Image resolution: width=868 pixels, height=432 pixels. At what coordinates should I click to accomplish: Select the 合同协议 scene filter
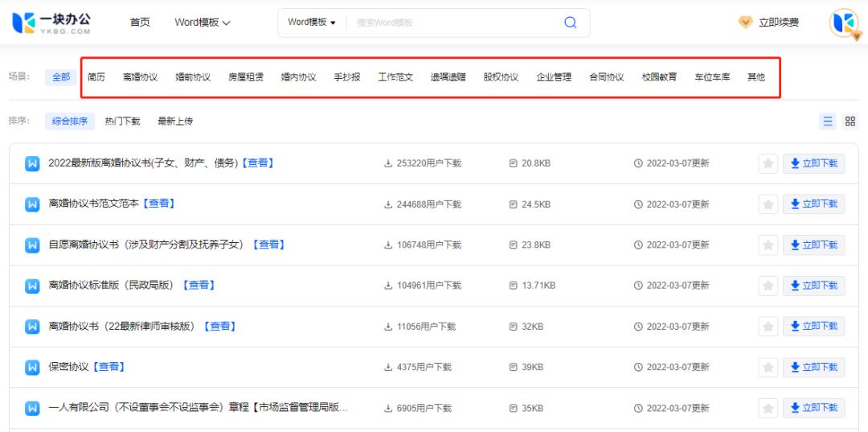[x=607, y=77]
